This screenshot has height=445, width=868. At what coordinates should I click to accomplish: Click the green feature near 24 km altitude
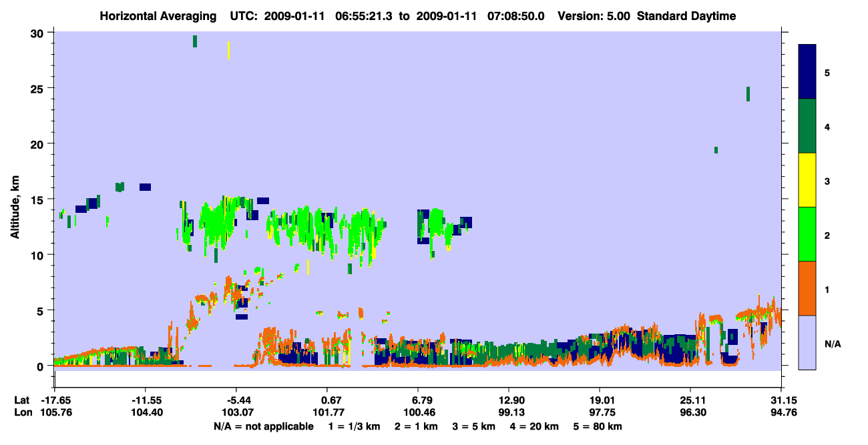click(748, 94)
